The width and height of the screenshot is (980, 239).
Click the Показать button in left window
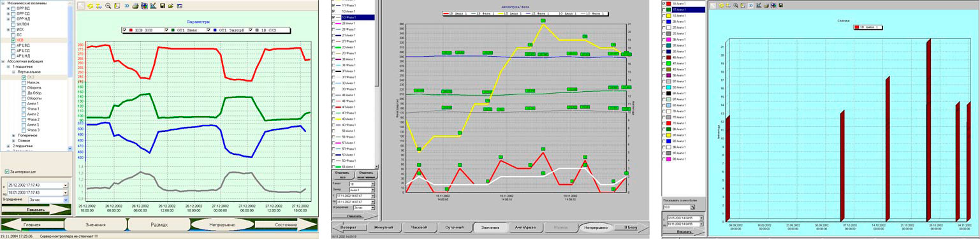point(36,210)
